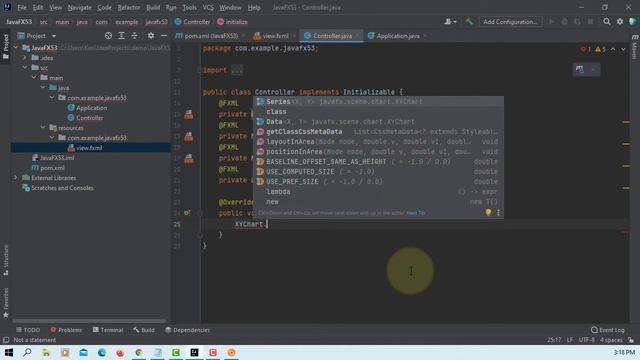Click the Build project hammer icon

coord(469,22)
